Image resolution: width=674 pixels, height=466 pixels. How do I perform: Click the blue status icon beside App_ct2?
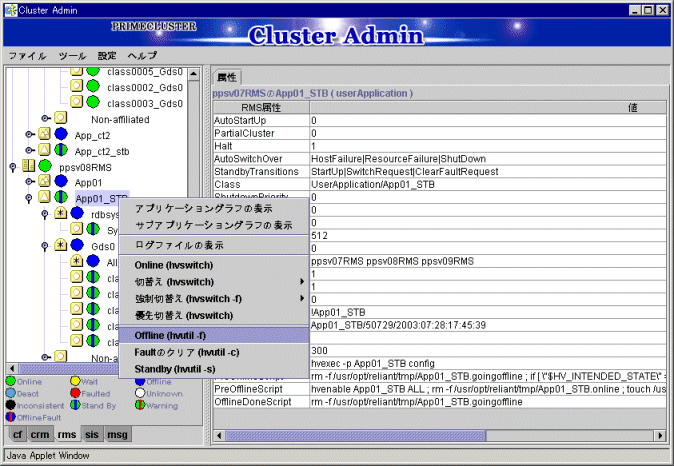[61, 135]
